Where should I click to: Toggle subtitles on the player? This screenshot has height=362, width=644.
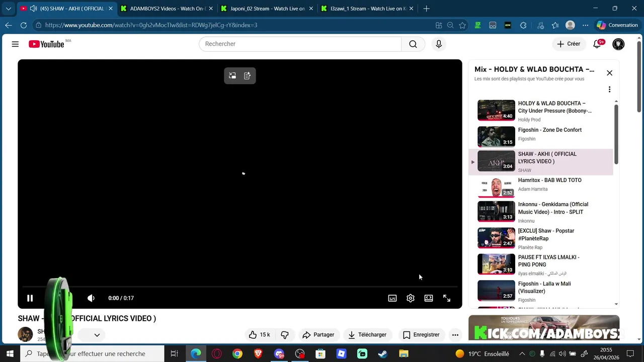coord(392,298)
